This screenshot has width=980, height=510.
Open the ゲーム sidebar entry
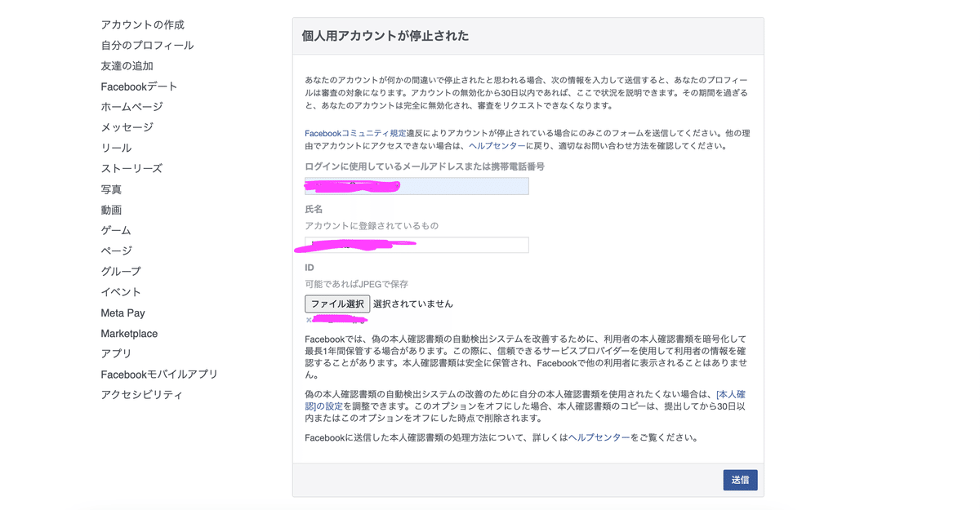point(116,230)
